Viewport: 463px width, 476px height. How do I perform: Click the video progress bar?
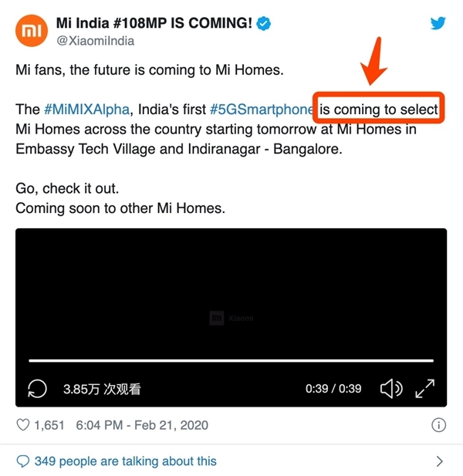pos(231,360)
